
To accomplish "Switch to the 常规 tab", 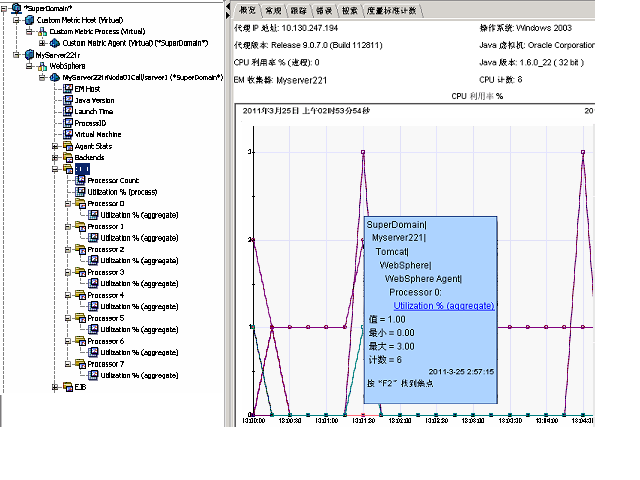I will tap(273, 11).
